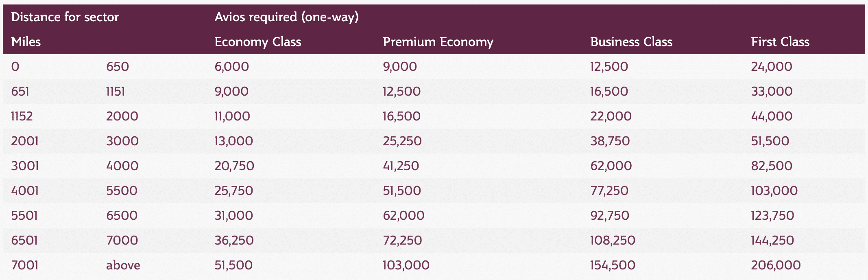Select the 25,250 Premium Economy value

click(x=402, y=141)
